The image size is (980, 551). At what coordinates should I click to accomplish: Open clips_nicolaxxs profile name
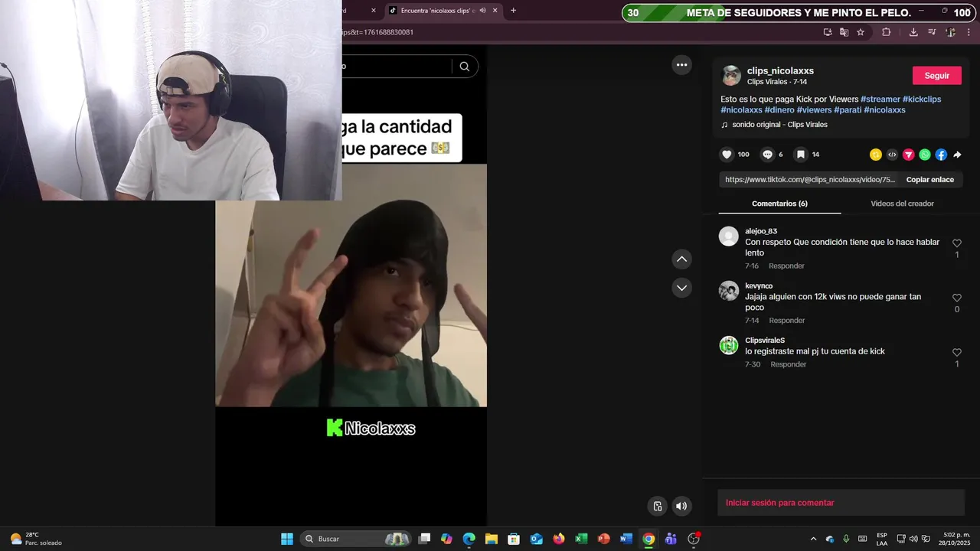(780, 71)
